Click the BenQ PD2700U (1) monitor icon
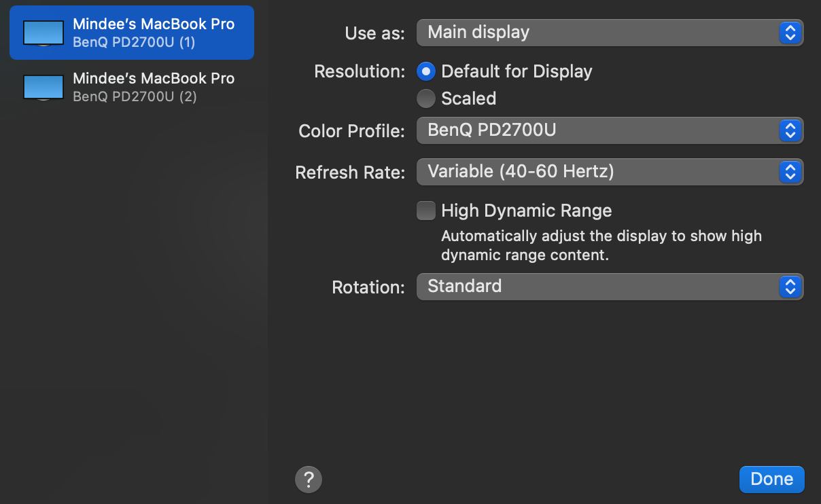821x504 pixels. (x=43, y=33)
